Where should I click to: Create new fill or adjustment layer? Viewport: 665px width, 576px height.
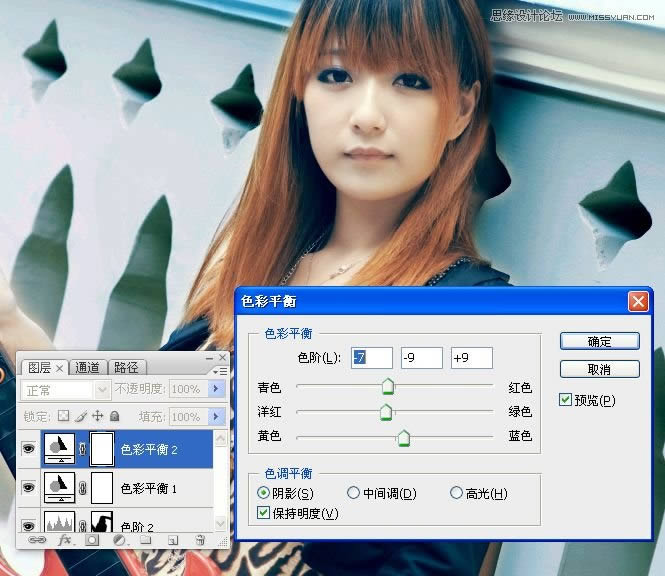point(119,540)
